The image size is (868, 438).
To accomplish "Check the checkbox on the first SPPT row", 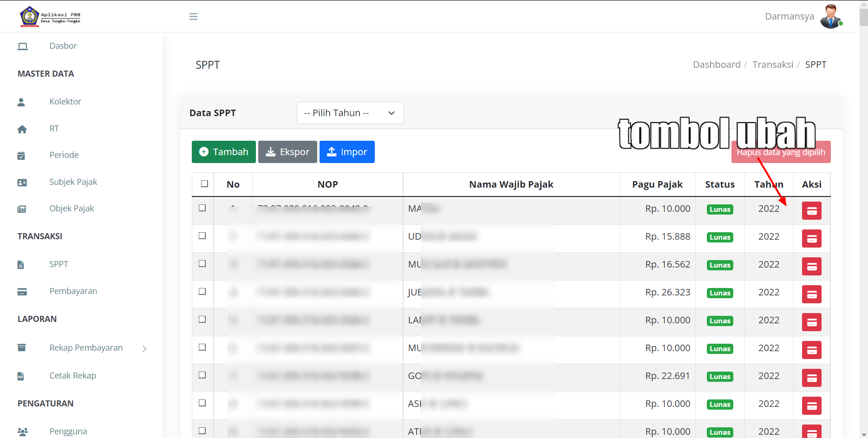I will [x=202, y=208].
